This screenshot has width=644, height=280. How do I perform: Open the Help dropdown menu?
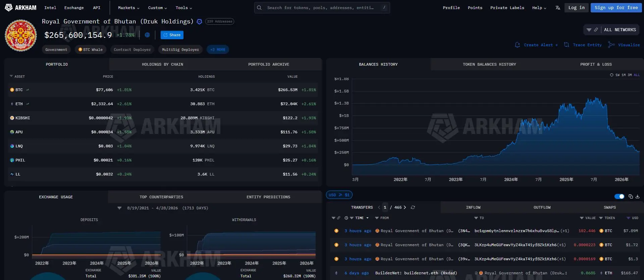[539, 8]
